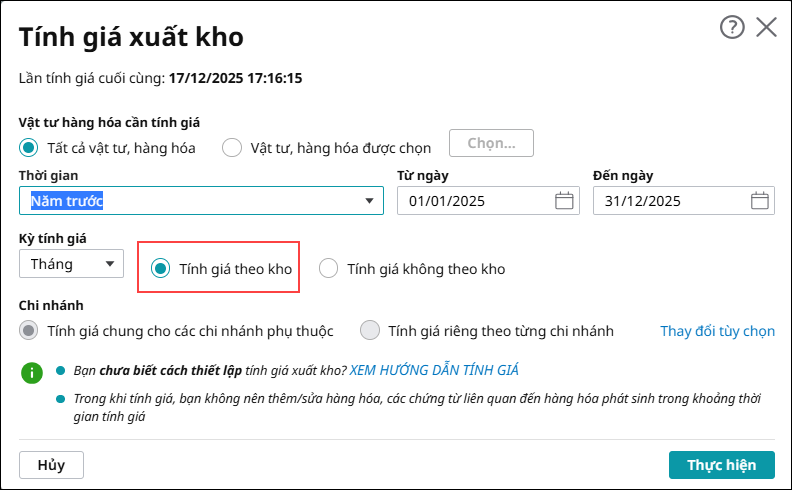Image resolution: width=792 pixels, height=490 pixels.
Task: Open the Thay đổi tùy chọn link
Action: (x=717, y=331)
